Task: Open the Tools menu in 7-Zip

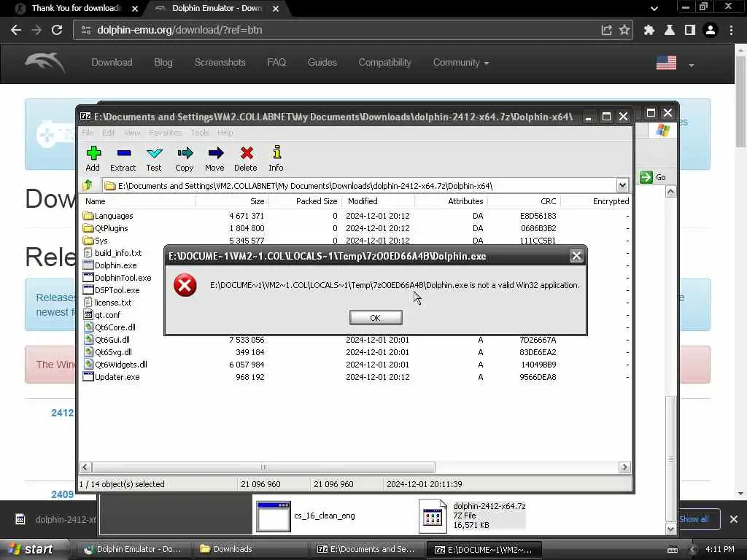Action: [200, 133]
